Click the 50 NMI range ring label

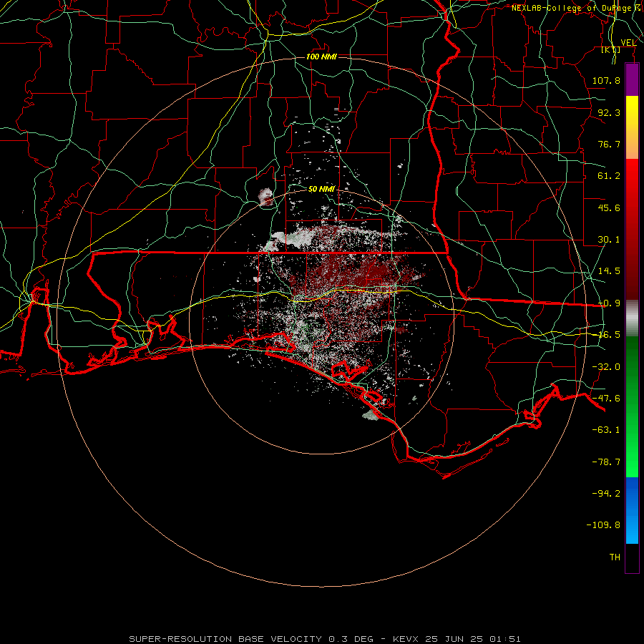tap(321, 189)
